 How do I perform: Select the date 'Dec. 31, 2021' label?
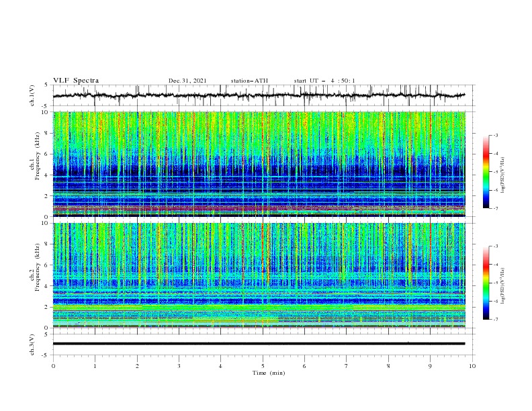[187, 81]
